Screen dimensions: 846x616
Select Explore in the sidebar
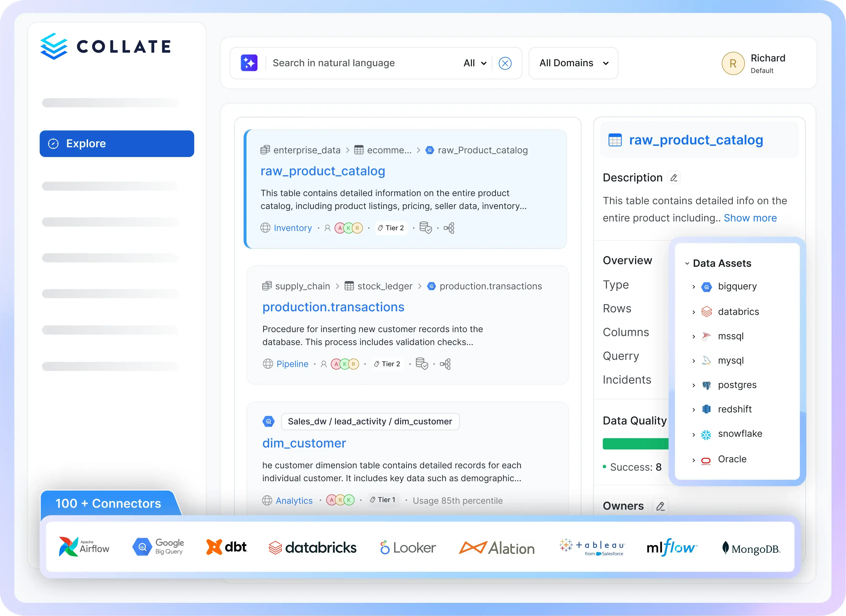coord(117,144)
